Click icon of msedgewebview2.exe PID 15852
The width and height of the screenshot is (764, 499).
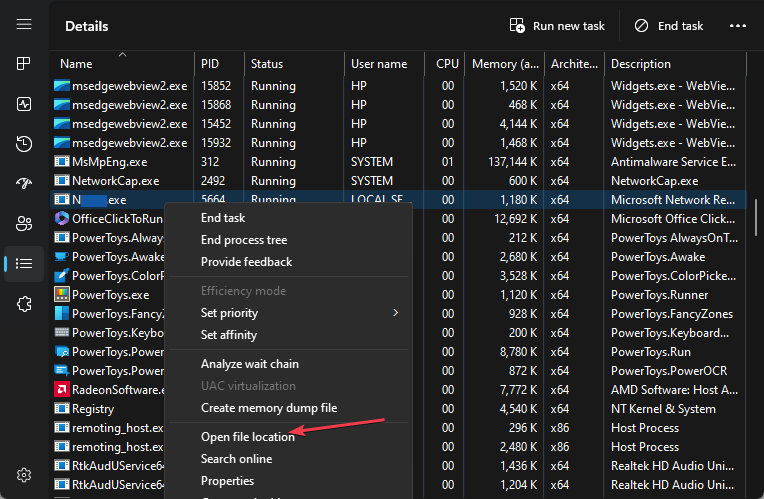[61, 86]
